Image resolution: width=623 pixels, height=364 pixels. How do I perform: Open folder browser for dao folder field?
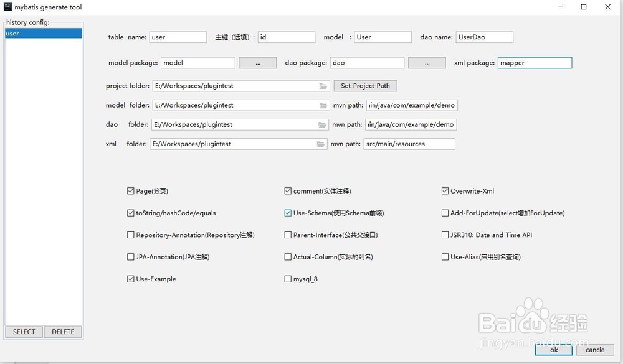[x=322, y=125]
